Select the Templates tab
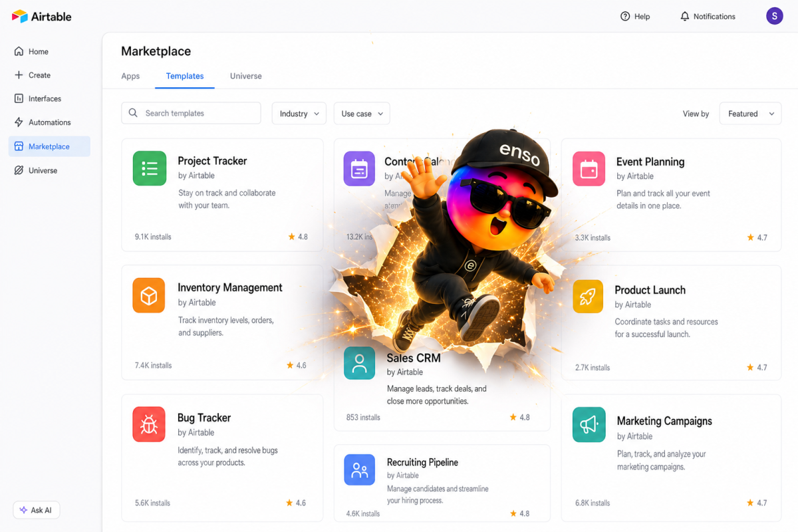Image resolution: width=798 pixels, height=532 pixels. [x=185, y=76]
